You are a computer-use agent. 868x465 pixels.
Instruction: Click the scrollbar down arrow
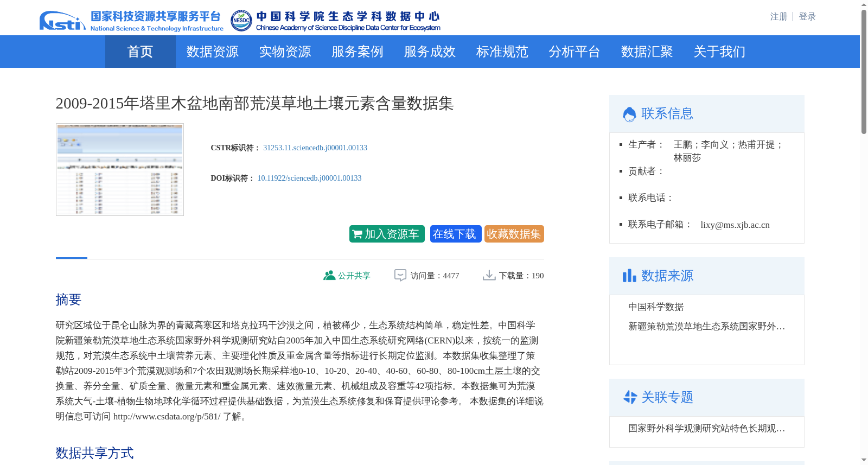864,460
